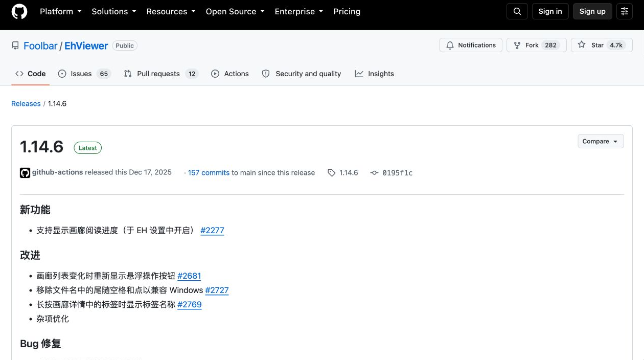The width and height of the screenshot is (644, 360).
Task: Click the Star count 4.7k
Action: tap(616, 45)
